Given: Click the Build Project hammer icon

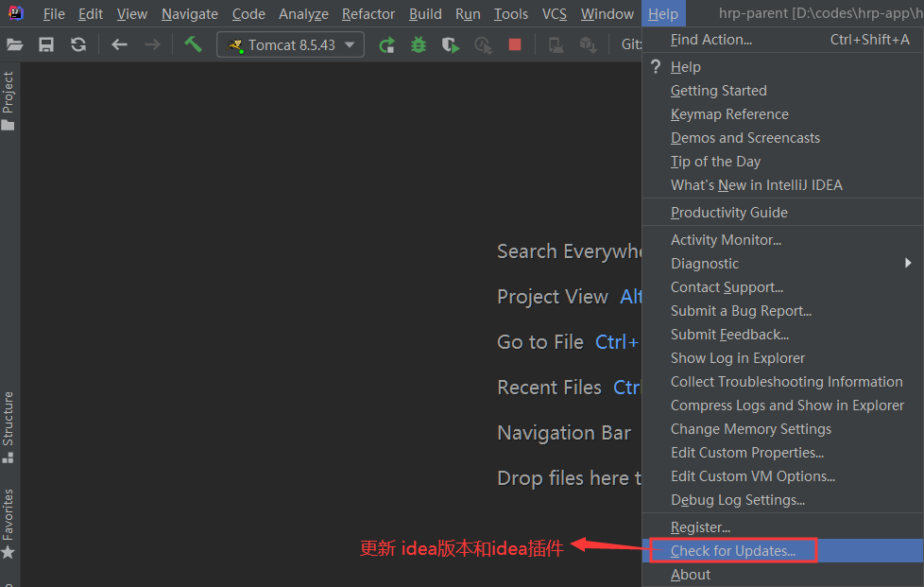Looking at the screenshot, I should pos(193,44).
